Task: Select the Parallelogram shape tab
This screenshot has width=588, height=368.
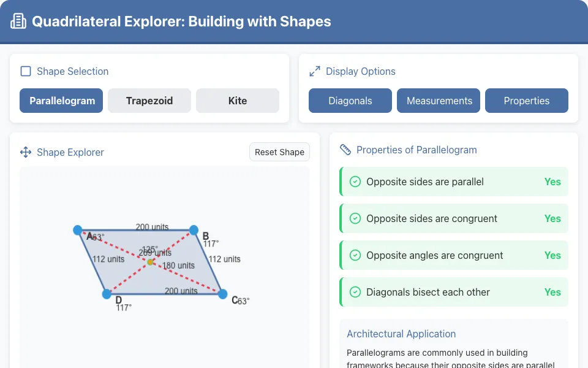Action: pyautogui.click(x=61, y=101)
